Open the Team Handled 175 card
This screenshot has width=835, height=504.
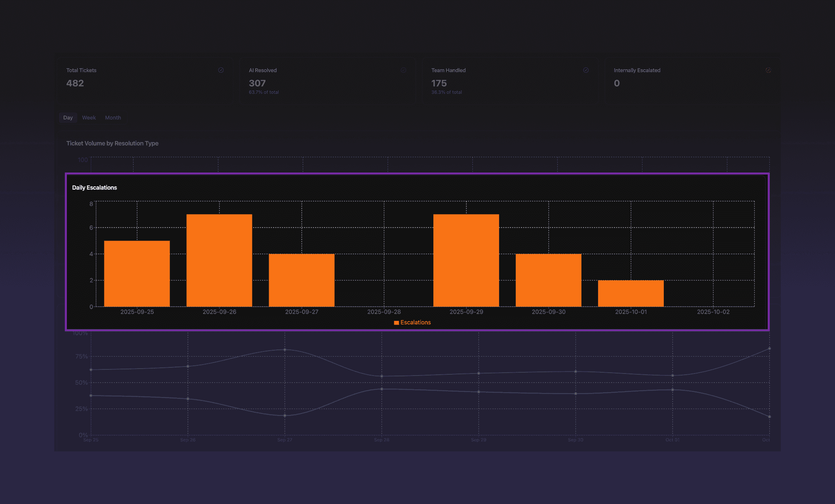(510, 80)
